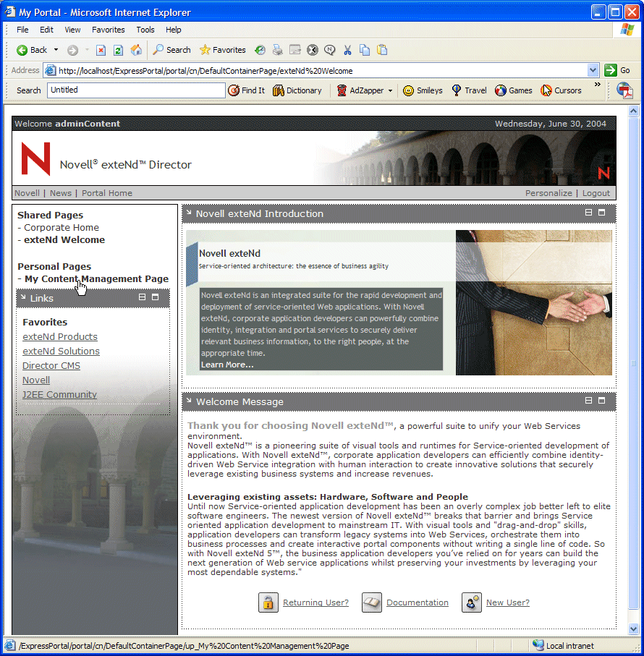Click the Find It toolbar button
The width and height of the screenshot is (644, 656).
click(247, 90)
